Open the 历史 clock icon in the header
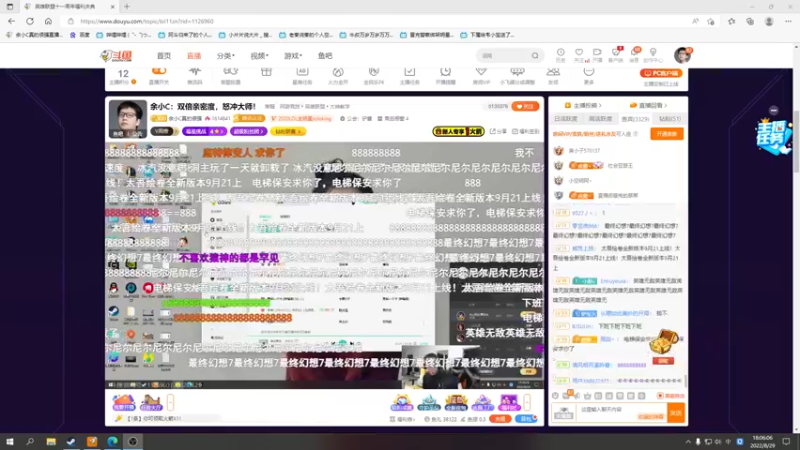This screenshot has height=450, width=800. (560, 55)
